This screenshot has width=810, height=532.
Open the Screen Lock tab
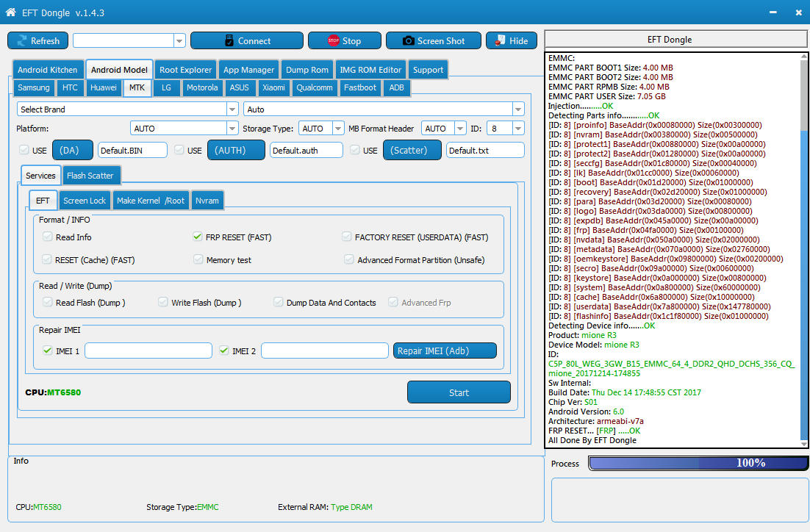click(85, 201)
